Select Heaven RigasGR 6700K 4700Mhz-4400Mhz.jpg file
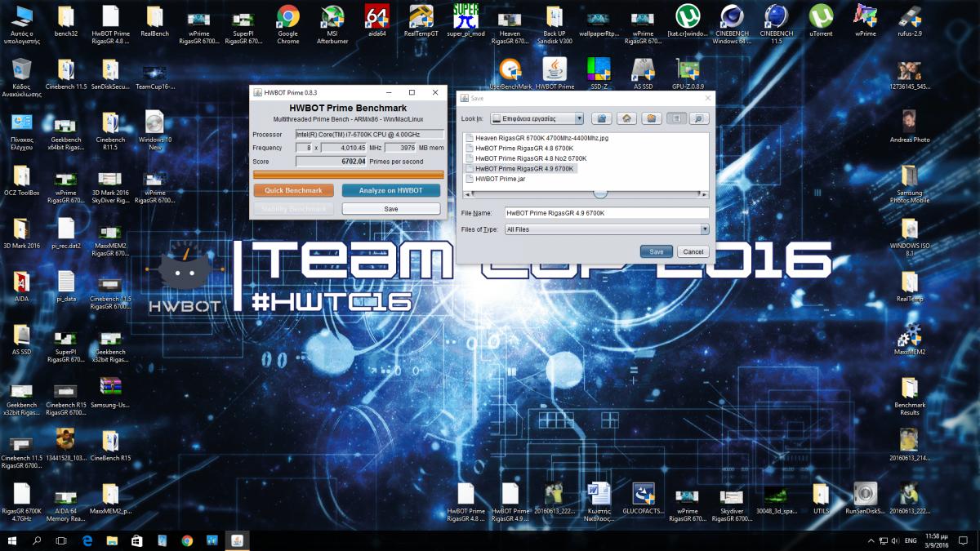This screenshot has height=551, width=980. 537,138
